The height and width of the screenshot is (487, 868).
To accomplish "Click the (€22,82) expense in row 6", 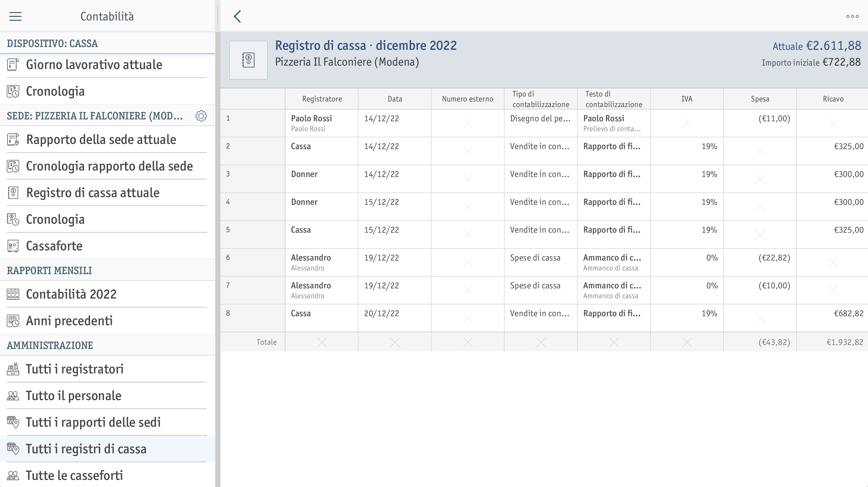I will 774,258.
